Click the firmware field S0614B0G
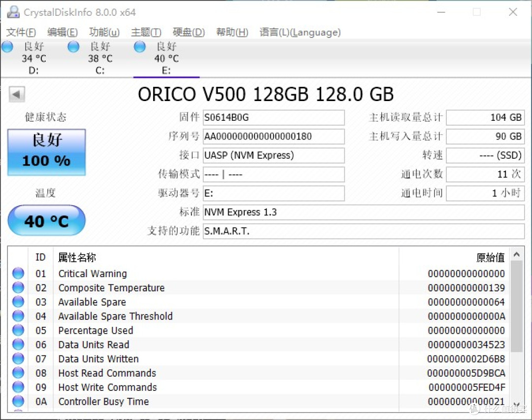The image size is (532, 420). click(274, 117)
